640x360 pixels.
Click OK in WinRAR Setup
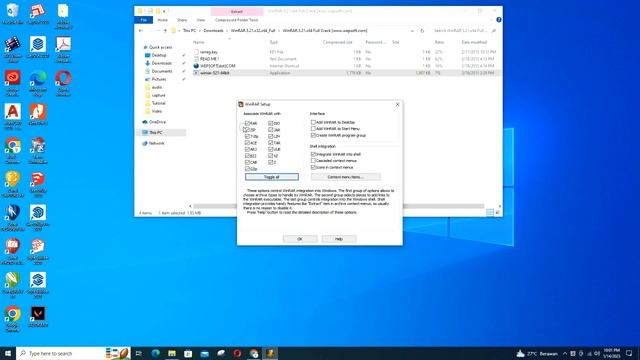300,239
